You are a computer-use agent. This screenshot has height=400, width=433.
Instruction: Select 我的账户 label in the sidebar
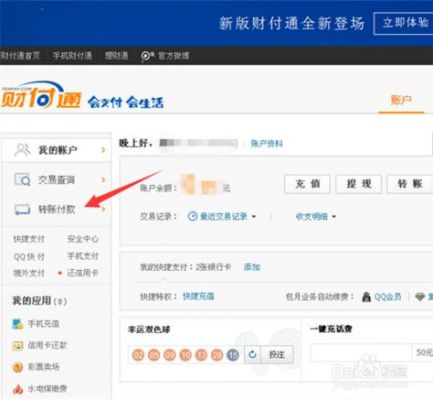[58, 150]
